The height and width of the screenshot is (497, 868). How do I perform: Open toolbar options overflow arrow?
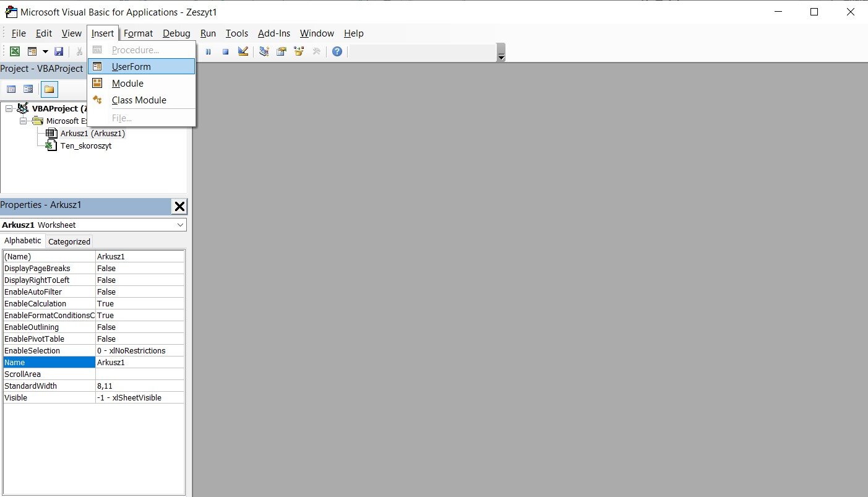tap(501, 52)
